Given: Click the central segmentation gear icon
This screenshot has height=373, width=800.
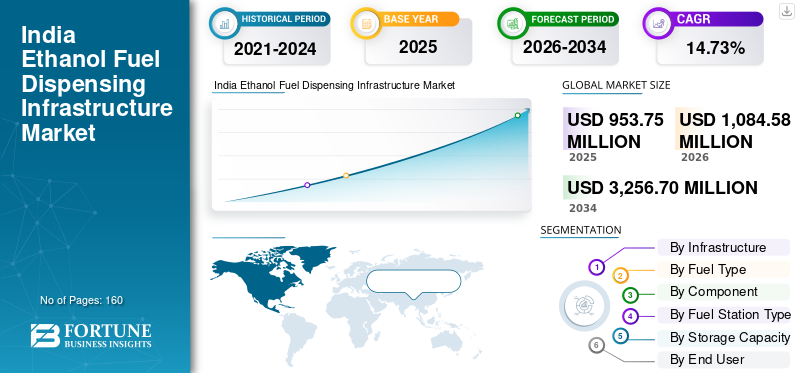Looking at the screenshot, I should click(584, 306).
